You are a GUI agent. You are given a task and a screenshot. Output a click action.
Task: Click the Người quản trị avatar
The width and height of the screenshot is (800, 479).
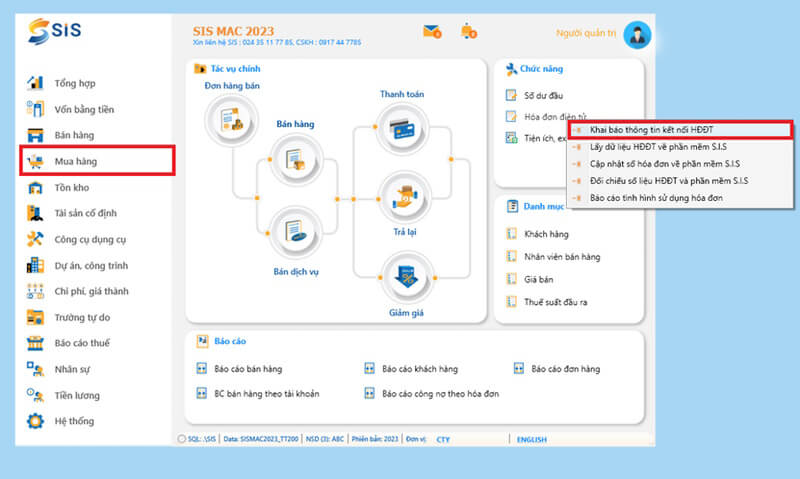click(637, 35)
